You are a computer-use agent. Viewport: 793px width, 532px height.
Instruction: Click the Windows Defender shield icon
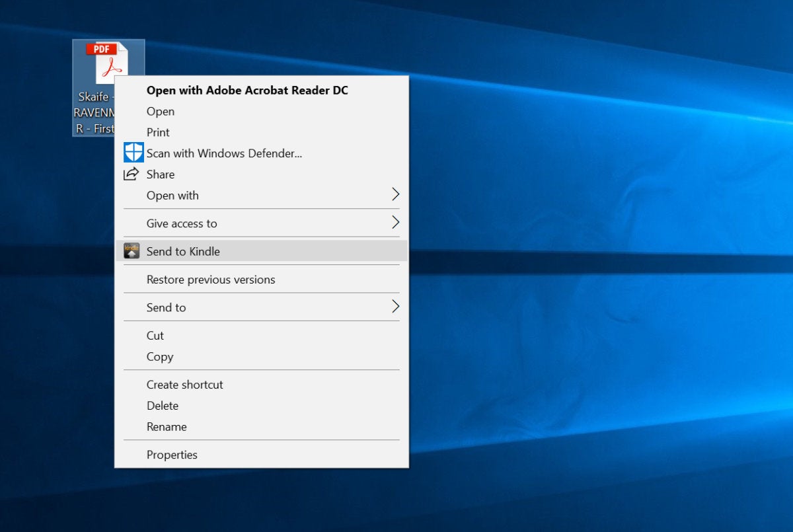[x=133, y=153]
